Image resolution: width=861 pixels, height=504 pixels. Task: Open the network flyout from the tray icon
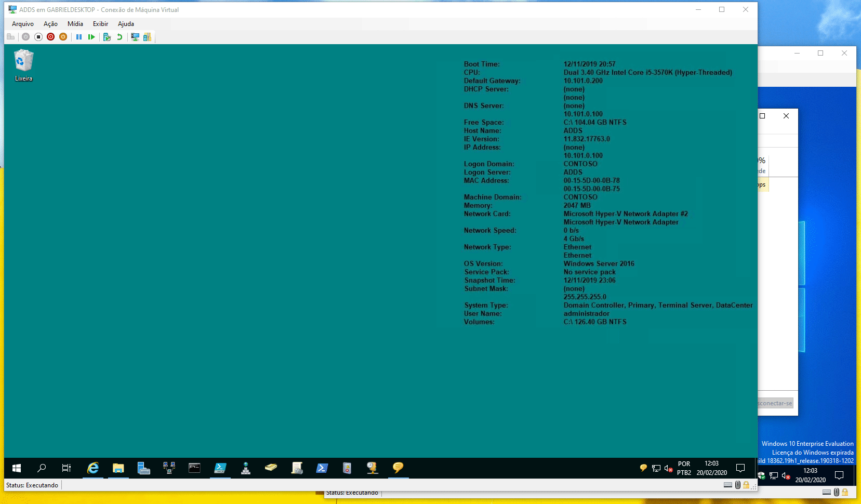click(x=656, y=469)
